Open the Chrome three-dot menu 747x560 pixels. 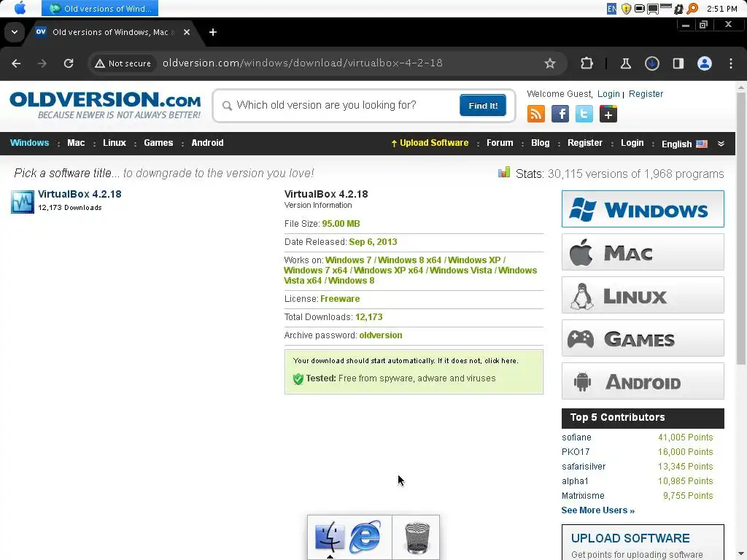click(x=731, y=63)
